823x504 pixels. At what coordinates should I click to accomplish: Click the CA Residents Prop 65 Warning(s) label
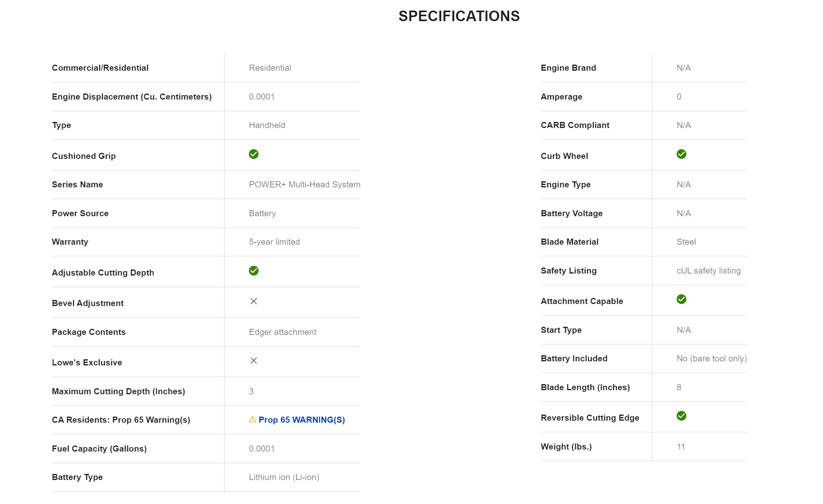click(x=121, y=420)
